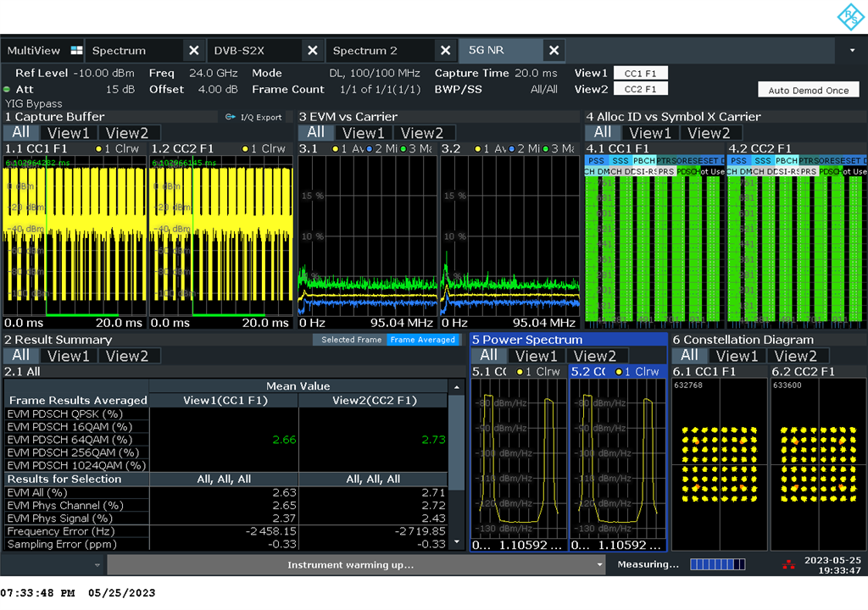Image resolution: width=868 pixels, height=610 pixels.
Task: Click the red network status icon
Action: click(x=788, y=564)
